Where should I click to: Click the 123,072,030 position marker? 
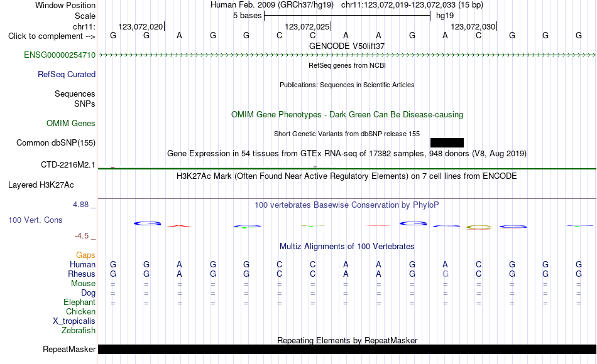pos(473,26)
